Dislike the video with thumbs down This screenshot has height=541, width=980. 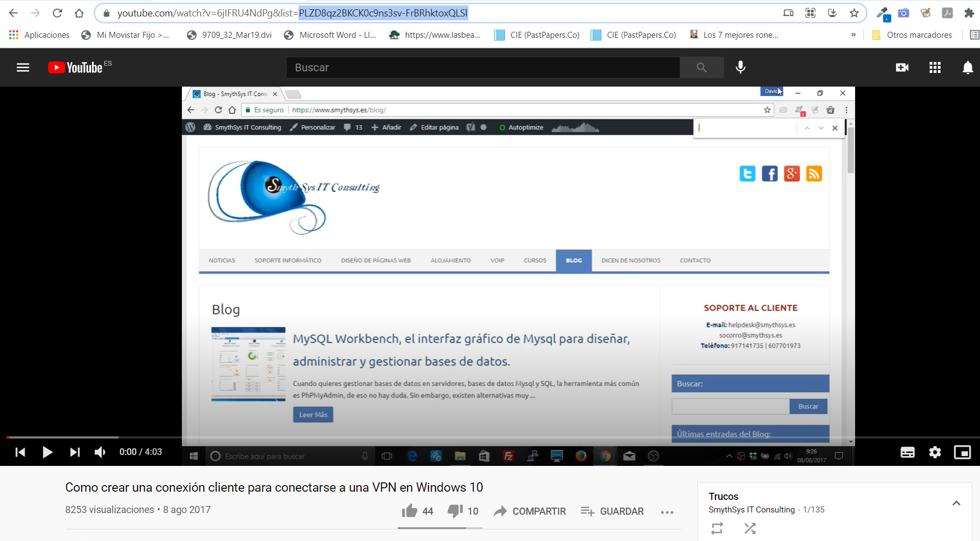point(455,511)
